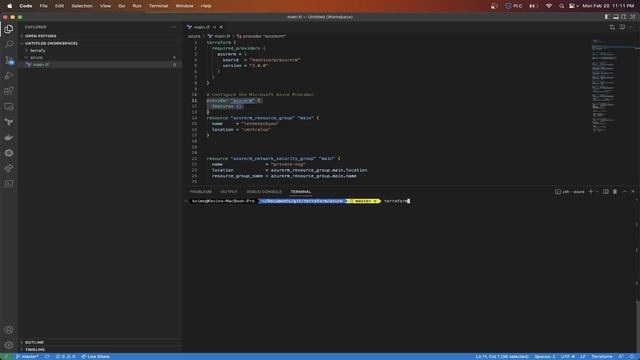Select the main.tf editor tab

coord(201,27)
